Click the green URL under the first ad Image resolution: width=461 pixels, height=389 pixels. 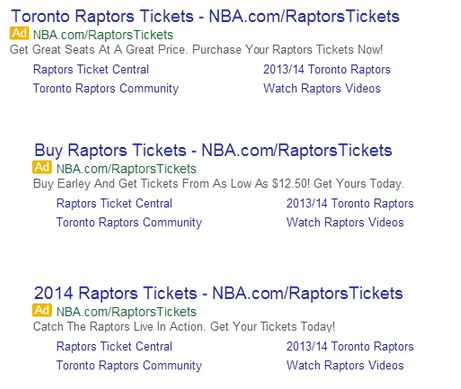103,35
